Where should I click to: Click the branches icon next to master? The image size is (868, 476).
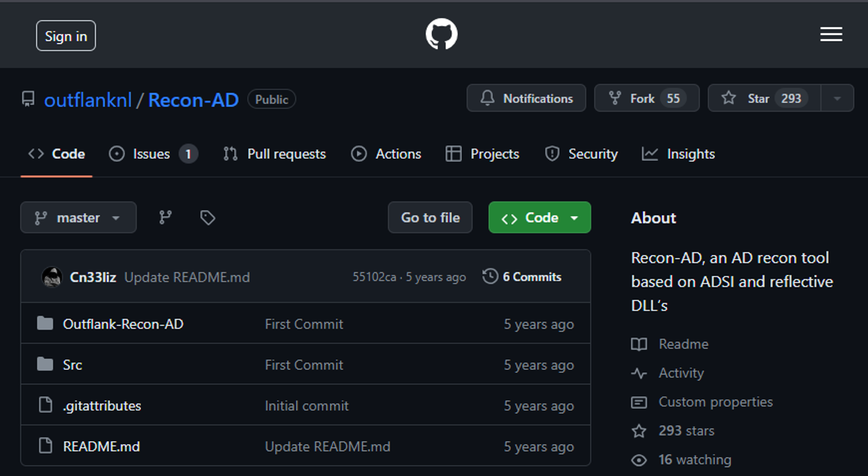[x=165, y=217]
